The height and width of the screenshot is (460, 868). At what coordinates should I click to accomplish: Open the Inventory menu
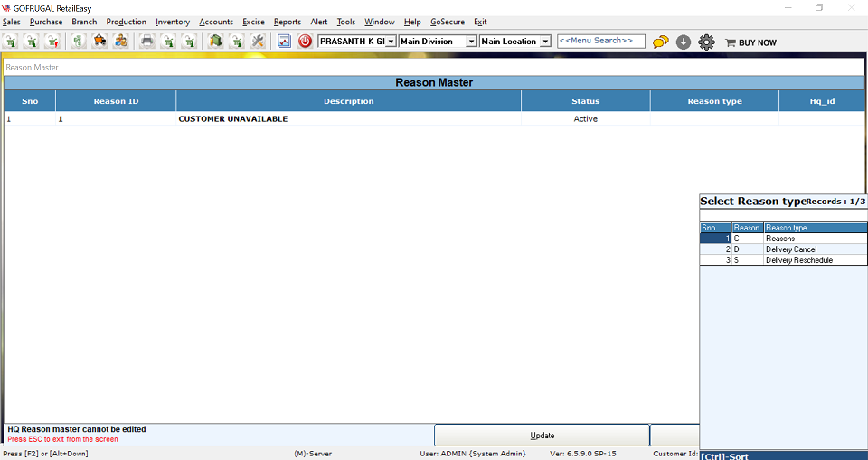point(173,22)
